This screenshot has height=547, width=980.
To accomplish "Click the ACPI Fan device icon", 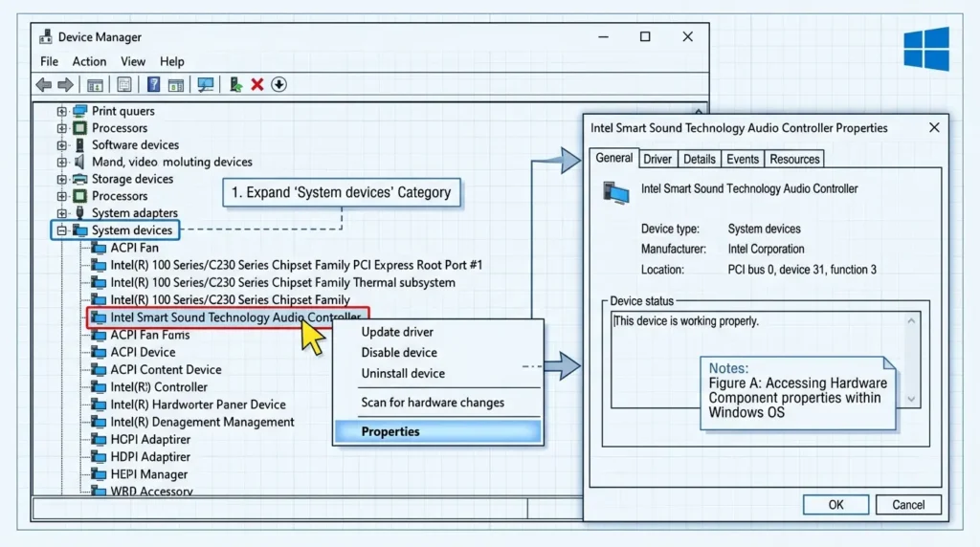I will tap(99, 248).
